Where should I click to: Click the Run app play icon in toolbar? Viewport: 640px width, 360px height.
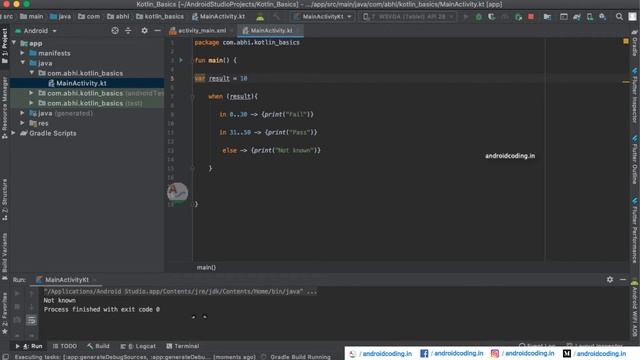466,17
